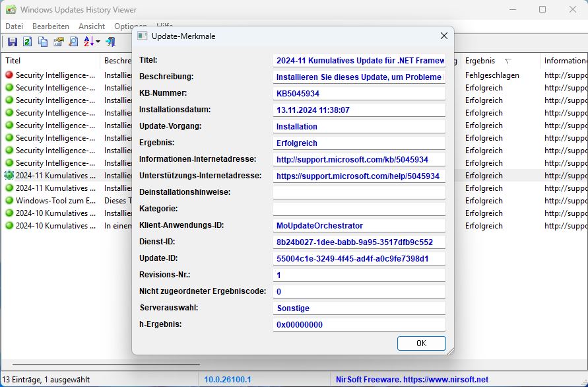Click the Refresh toolbar icon
This screenshot has height=387, width=588.
click(26, 42)
